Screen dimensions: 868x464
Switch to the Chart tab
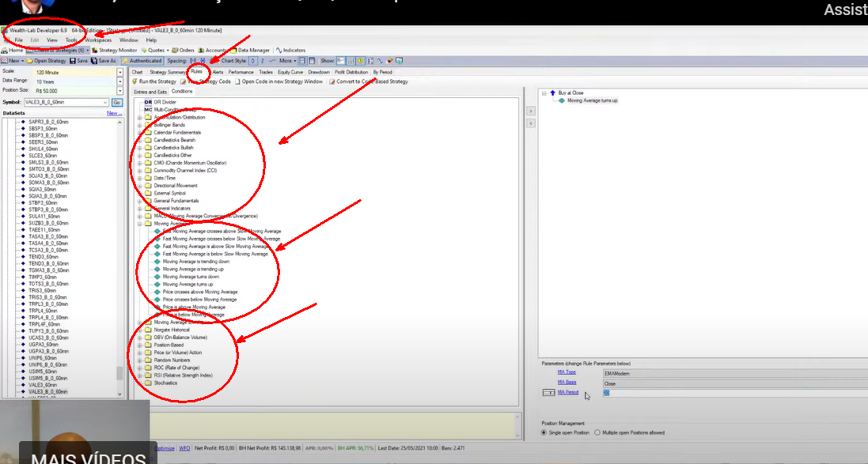click(x=138, y=72)
